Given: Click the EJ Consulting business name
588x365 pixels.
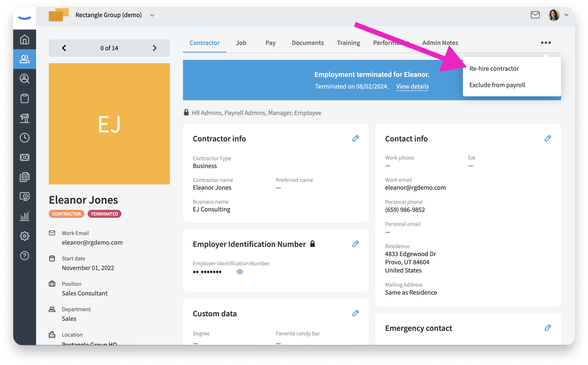Looking at the screenshot, I should pyautogui.click(x=211, y=209).
